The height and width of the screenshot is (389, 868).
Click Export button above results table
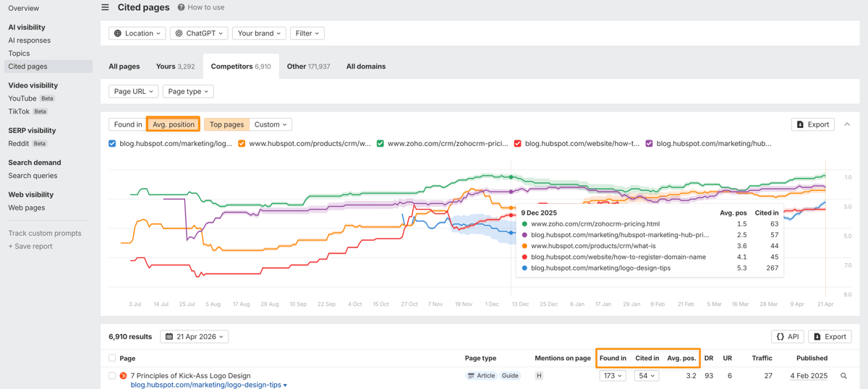click(830, 337)
